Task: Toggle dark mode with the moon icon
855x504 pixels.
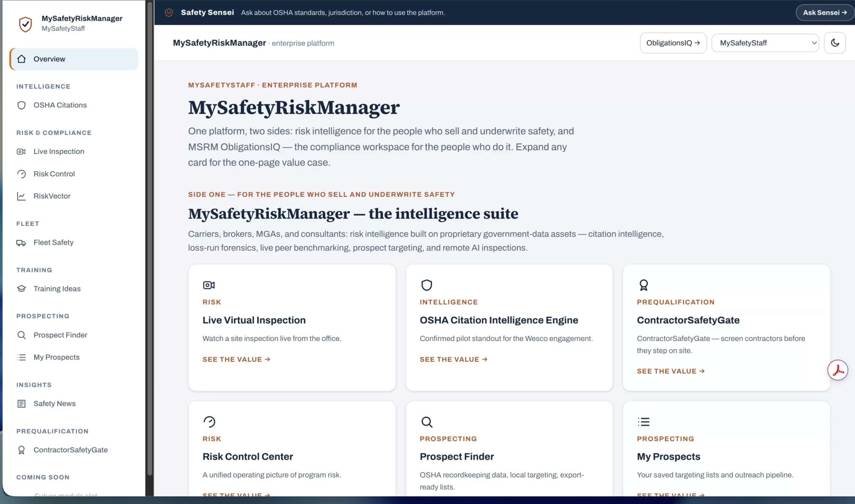Action: coord(835,43)
